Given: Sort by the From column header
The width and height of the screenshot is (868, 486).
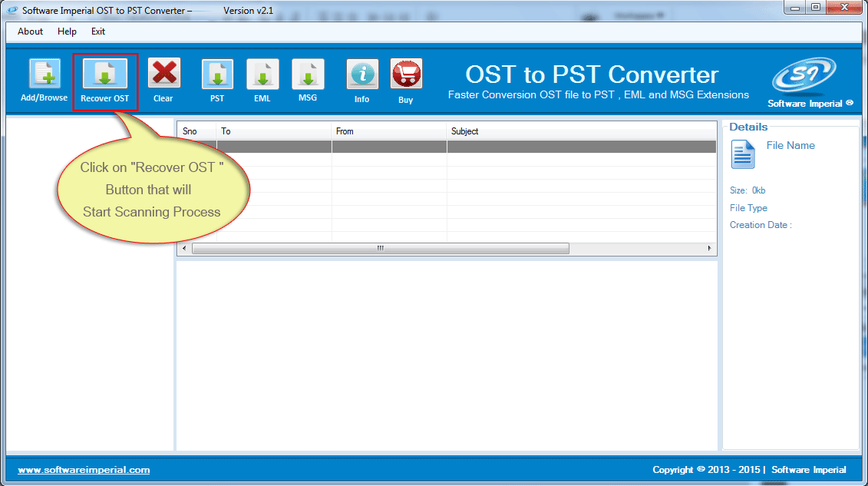Looking at the screenshot, I should [x=389, y=131].
